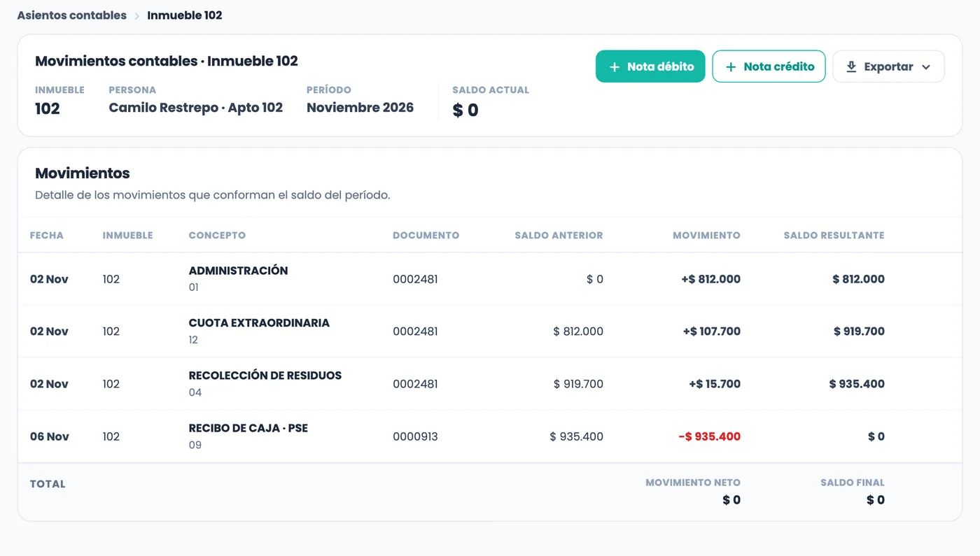Viewport: 980px width, 556px height.
Task: Click movement +$ 15.700
Action: (715, 384)
